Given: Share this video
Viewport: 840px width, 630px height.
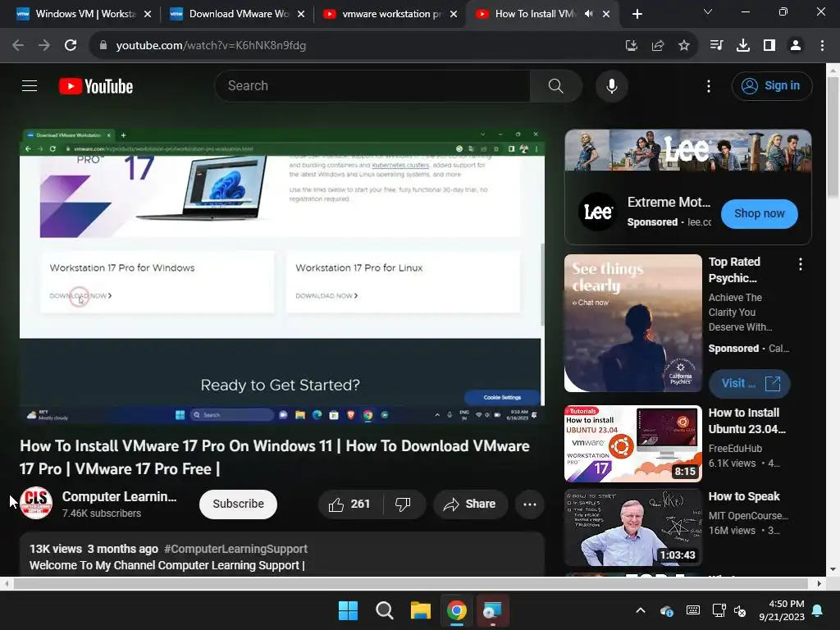Looking at the screenshot, I should (x=470, y=504).
